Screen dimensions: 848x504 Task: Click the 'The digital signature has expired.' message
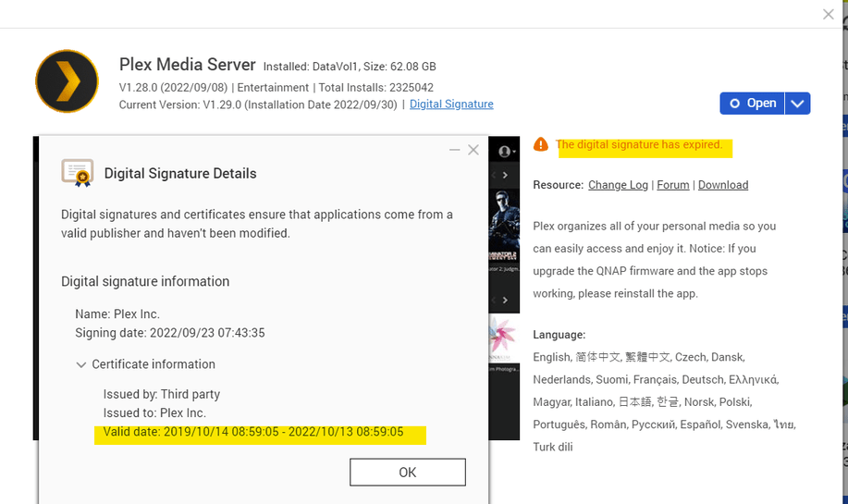[639, 144]
